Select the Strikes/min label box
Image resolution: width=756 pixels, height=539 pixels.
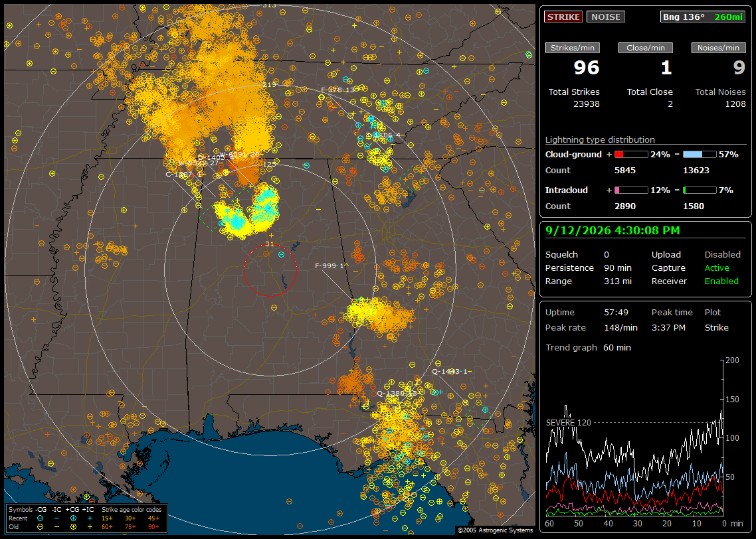[x=573, y=48]
